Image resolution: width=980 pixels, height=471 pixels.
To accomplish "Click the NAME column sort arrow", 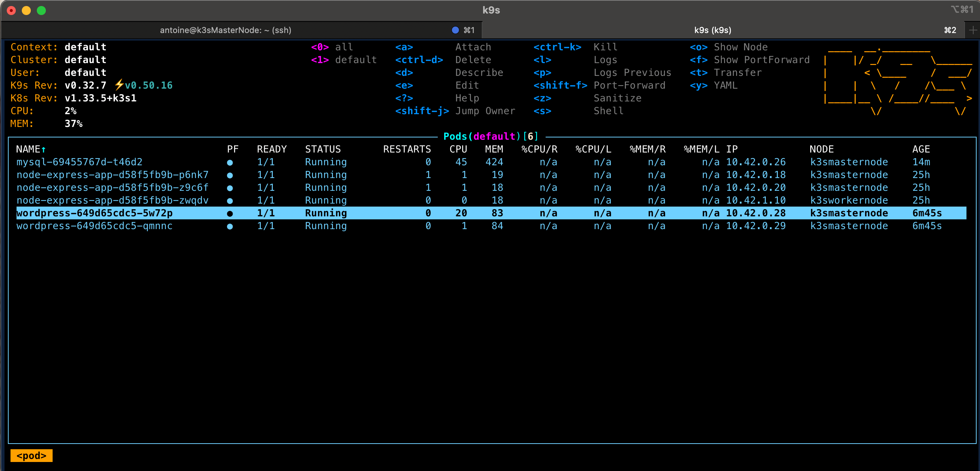I will (x=44, y=149).
